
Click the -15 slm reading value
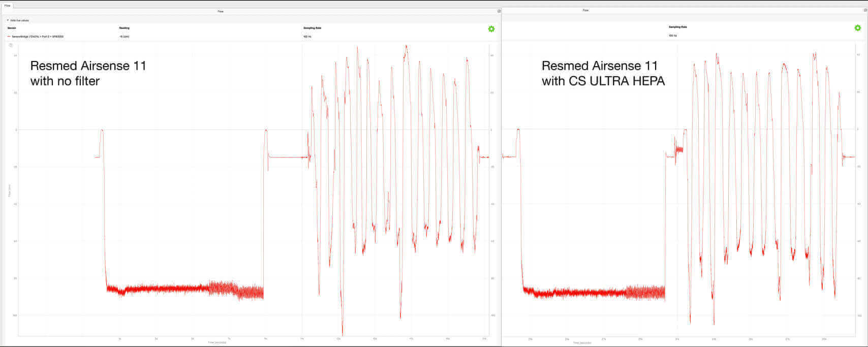tap(123, 37)
